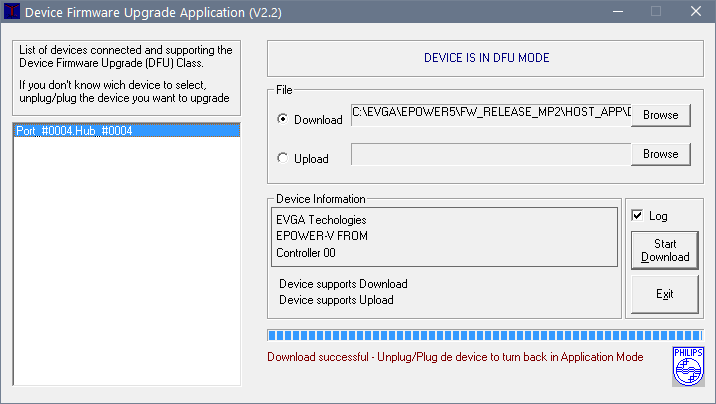Click the empty upload file path field
Image resolution: width=716 pixels, height=404 pixels.
(x=491, y=154)
